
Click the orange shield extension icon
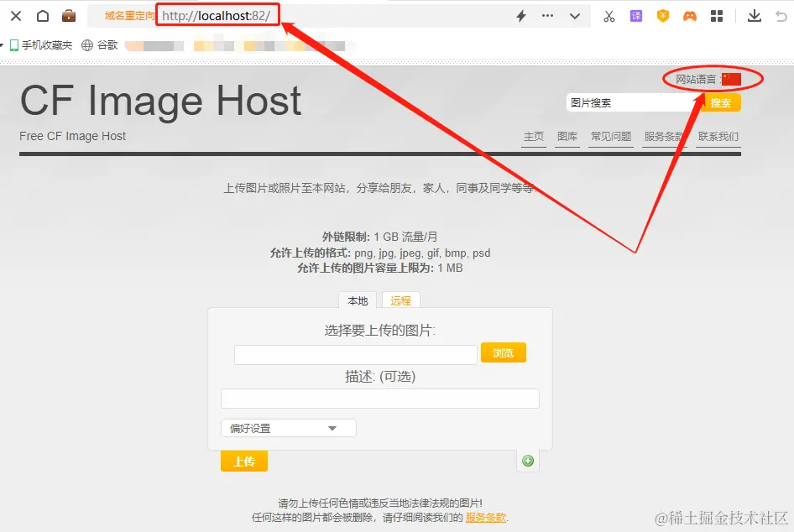click(663, 16)
